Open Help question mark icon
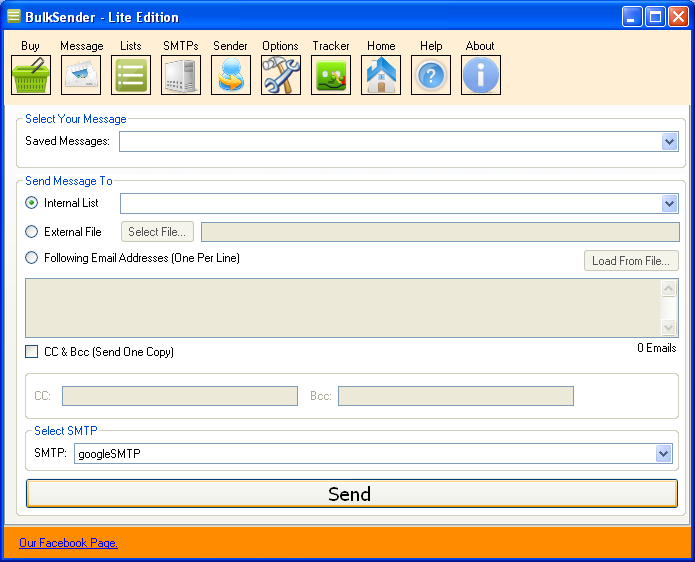This screenshot has width=695, height=562. (x=431, y=75)
